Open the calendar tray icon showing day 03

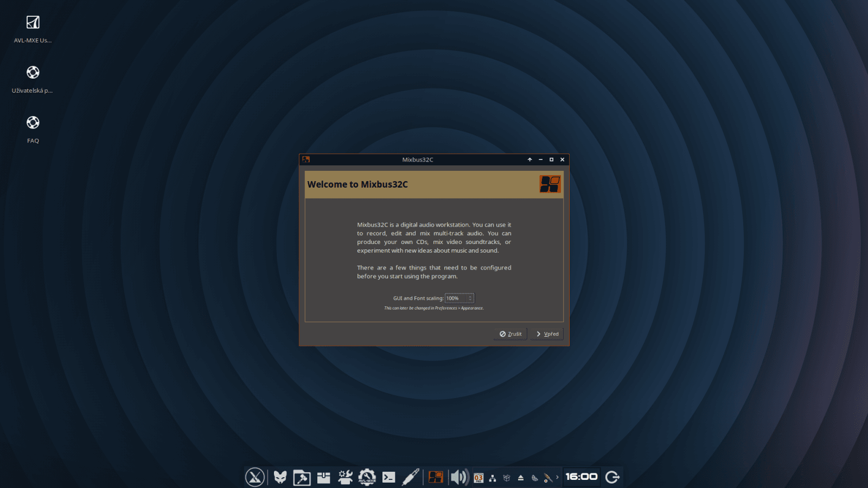[479, 478]
